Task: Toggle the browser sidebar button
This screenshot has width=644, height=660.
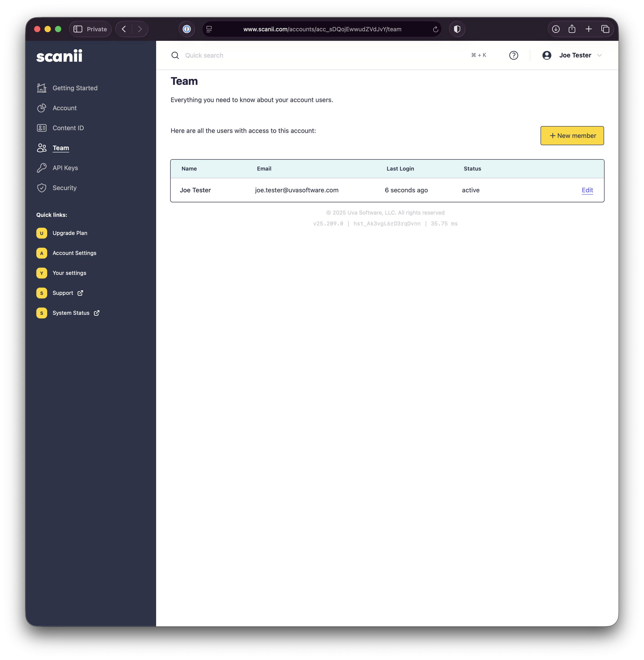Action: pyautogui.click(x=78, y=29)
